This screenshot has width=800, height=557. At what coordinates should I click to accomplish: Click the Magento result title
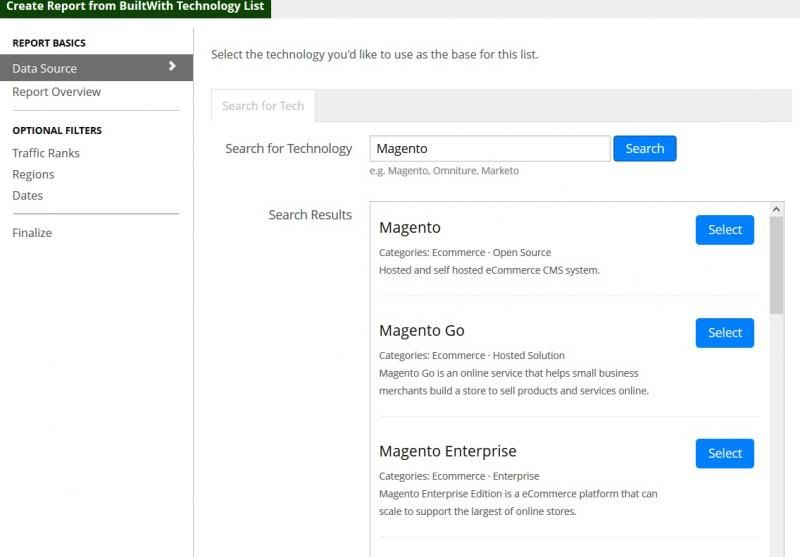[410, 227]
